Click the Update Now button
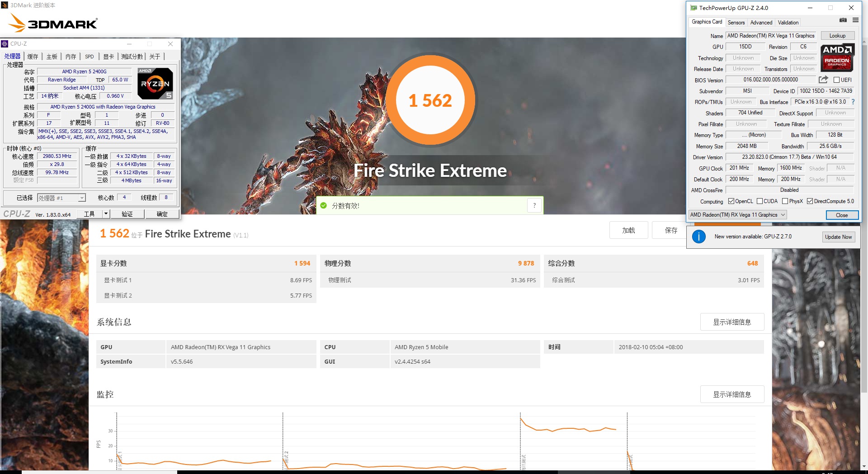This screenshot has width=868, height=474. coord(838,237)
